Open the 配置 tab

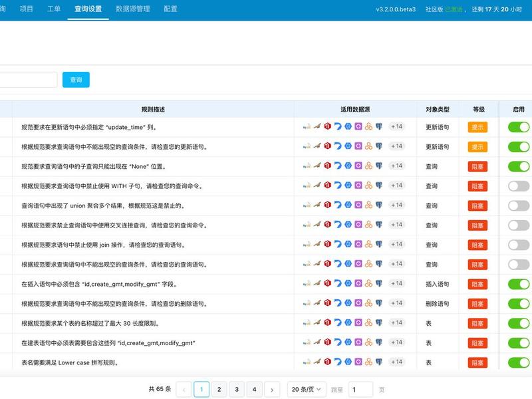click(170, 9)
